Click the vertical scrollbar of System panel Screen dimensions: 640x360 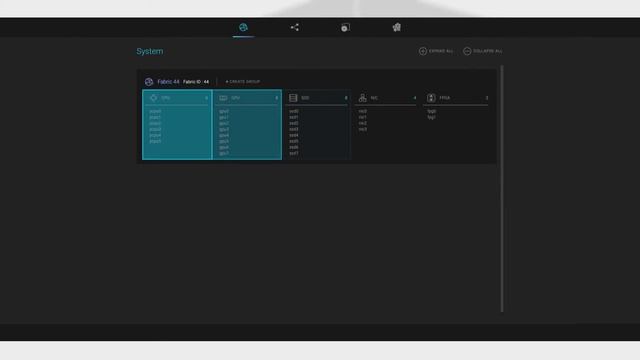502,189
